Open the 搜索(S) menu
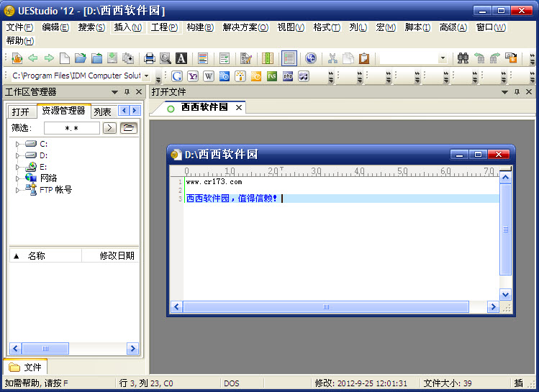Viewport: 539px width, 392px height. 91,27
